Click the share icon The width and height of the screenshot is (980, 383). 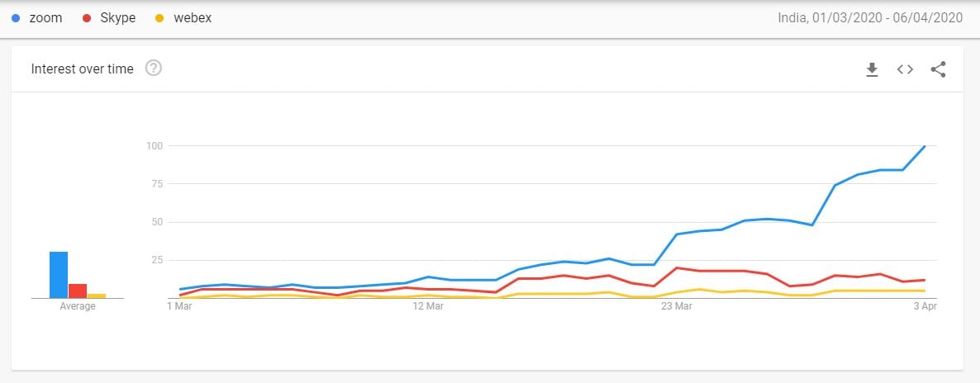click(x=938, y=70)
